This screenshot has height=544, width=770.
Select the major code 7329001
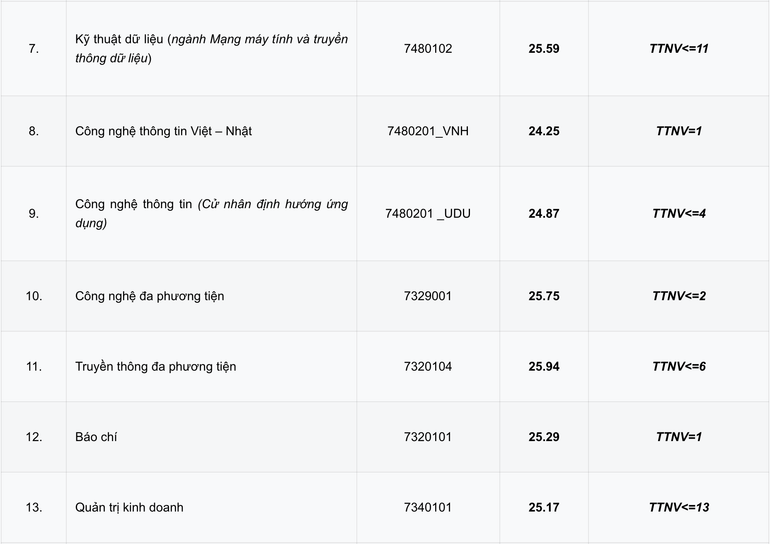click(427, 296)
